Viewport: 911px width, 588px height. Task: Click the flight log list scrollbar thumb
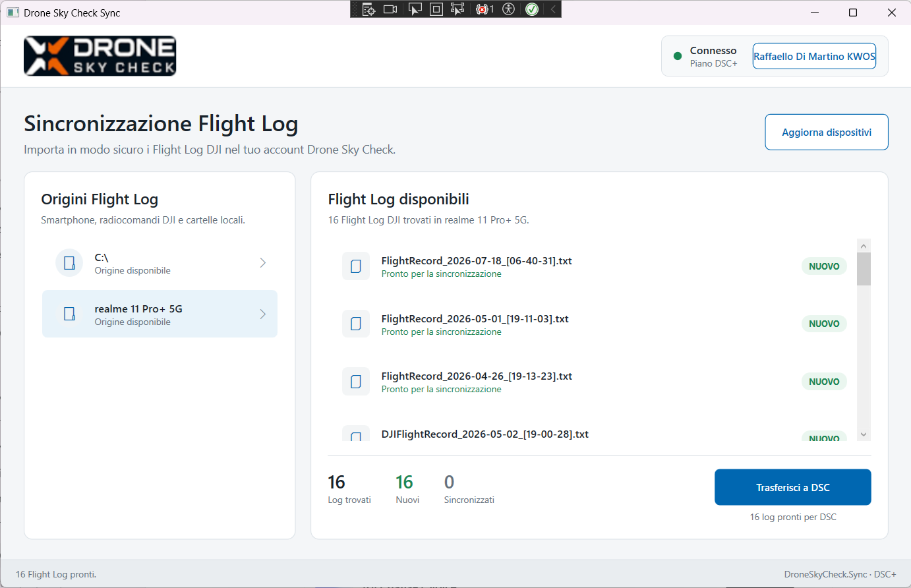click(864, 269)
